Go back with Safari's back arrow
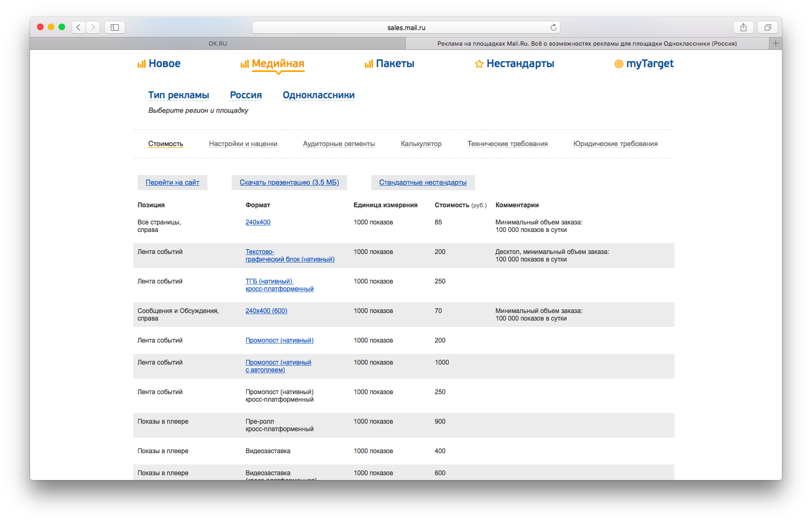 tap(78, 27)
